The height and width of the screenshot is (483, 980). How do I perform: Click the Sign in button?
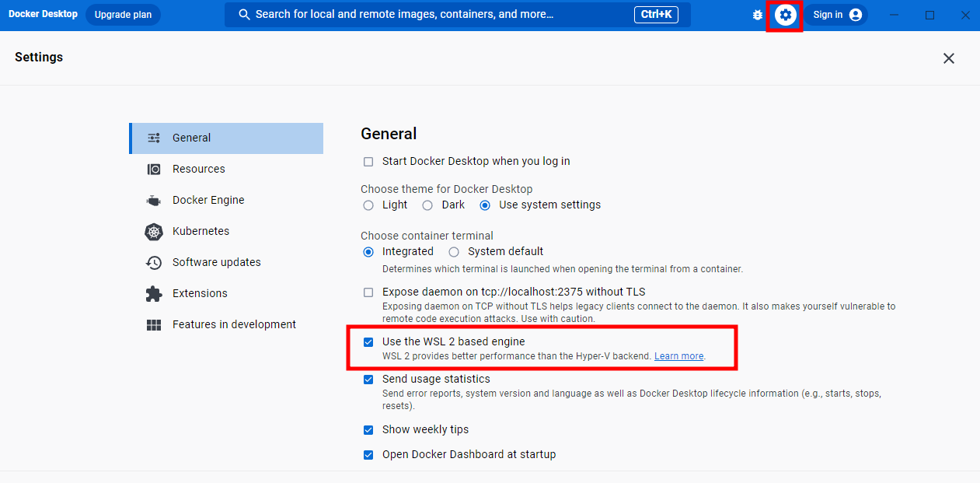tap(835, 15)
